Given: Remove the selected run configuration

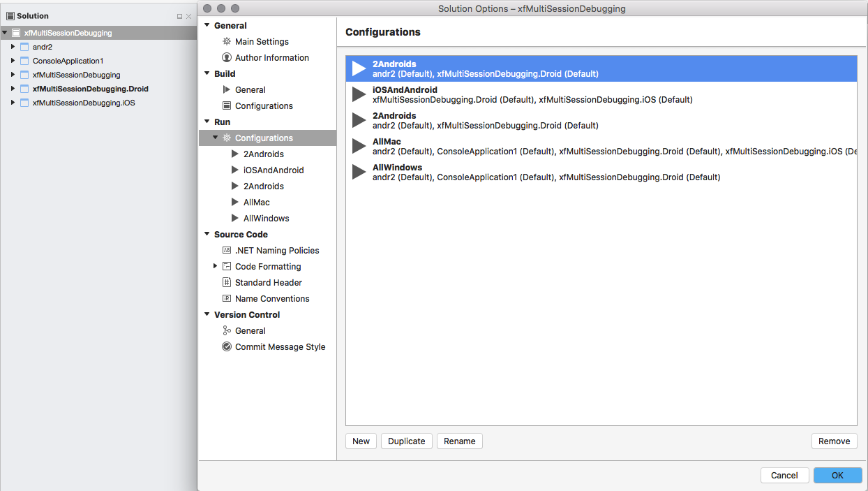Looking at the screenshot, I should click(x=834, y=441).
